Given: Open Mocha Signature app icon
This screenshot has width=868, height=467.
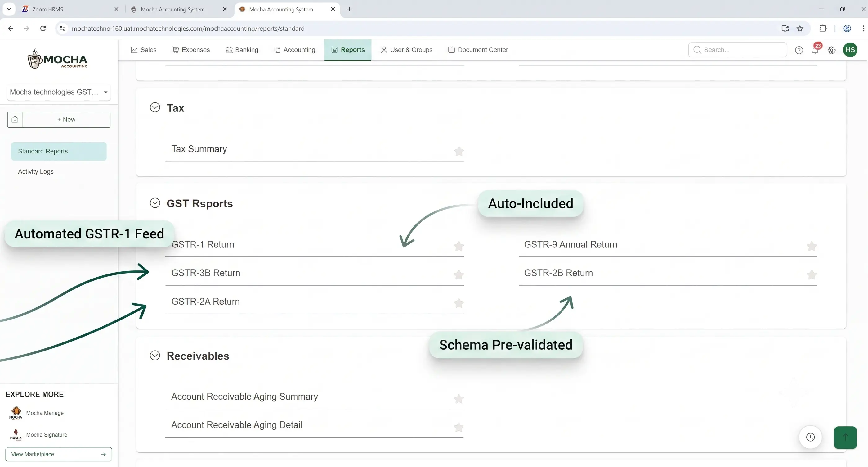Looking at the screenshot, I should click(16, 435).
